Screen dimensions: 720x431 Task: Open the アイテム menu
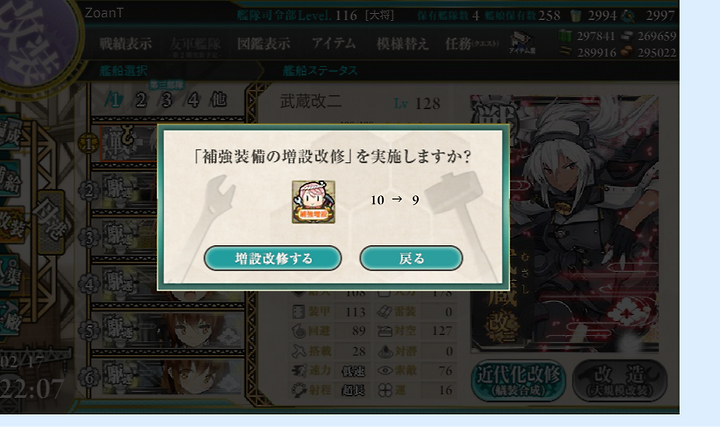(x=334, y=44)
